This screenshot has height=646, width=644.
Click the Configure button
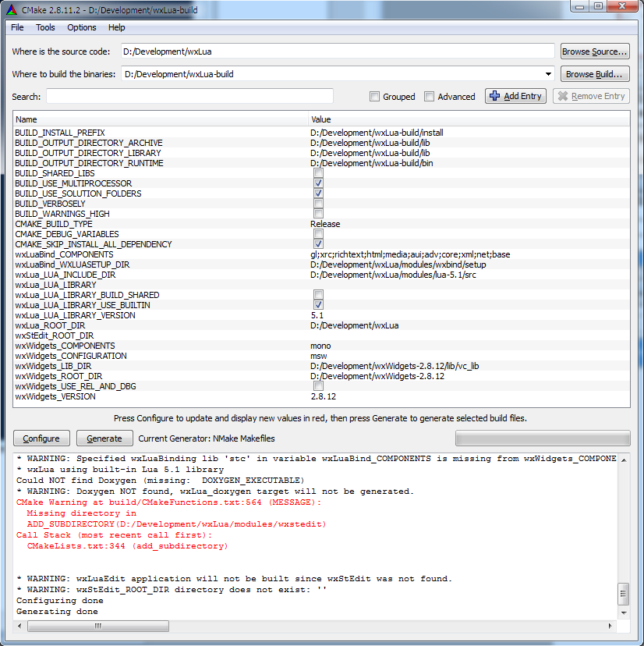[x=41, y=438]
